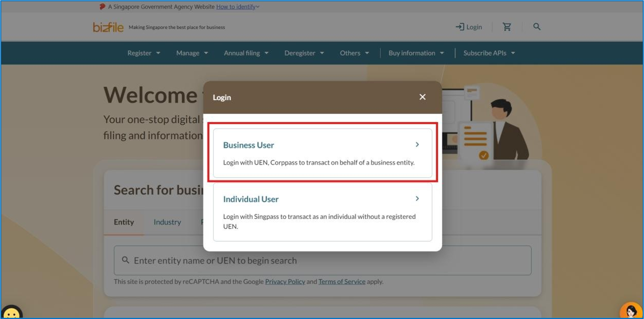Switch to the Entity tab

point(124,222)
